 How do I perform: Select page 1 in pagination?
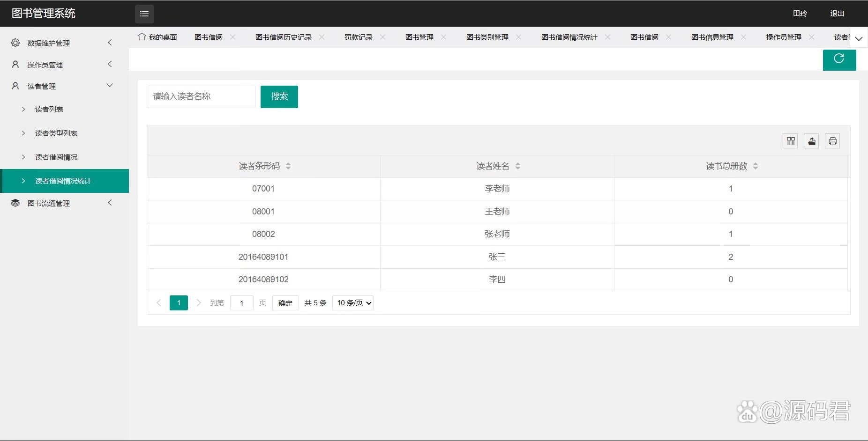(179, 303)
